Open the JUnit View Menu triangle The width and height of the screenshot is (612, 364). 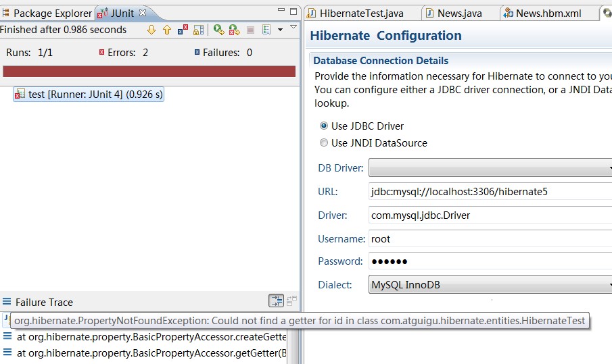(293, 27)
